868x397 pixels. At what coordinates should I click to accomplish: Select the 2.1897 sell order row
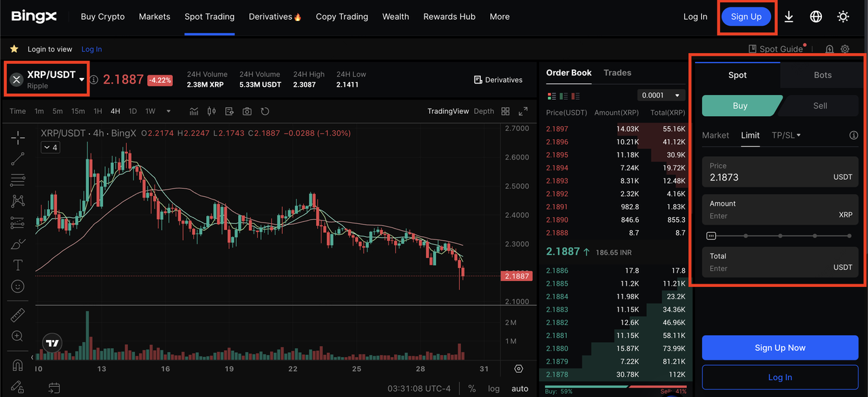click(616, 128)
